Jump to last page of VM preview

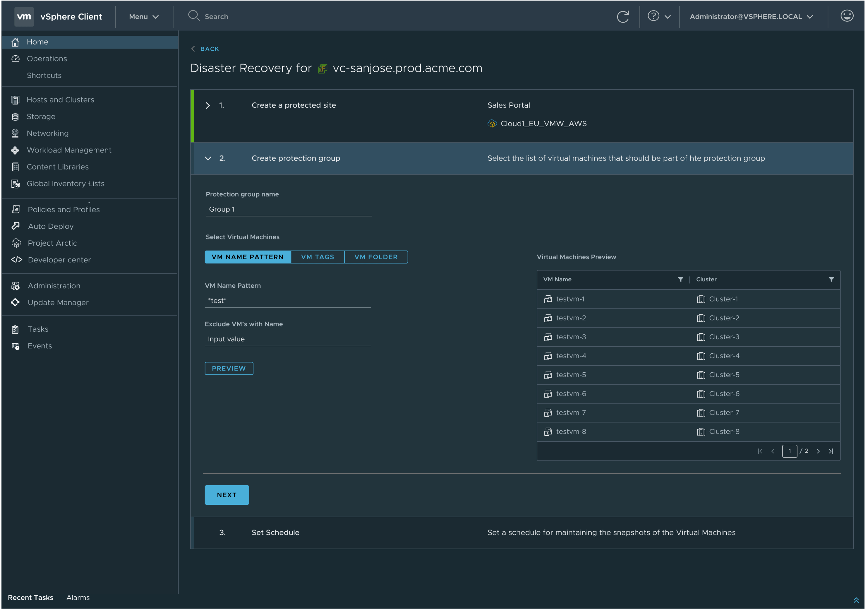tap(831, 451)
